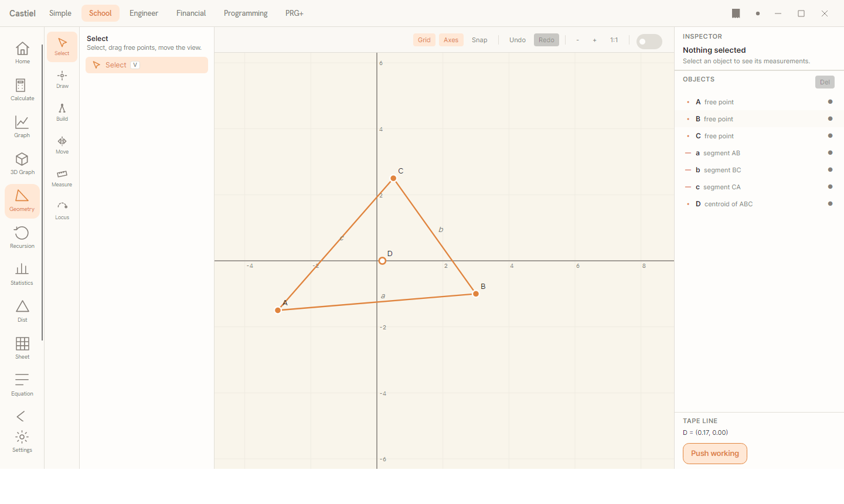Open the Calculate module
This screenshot has height=504, width=844.
22,90
